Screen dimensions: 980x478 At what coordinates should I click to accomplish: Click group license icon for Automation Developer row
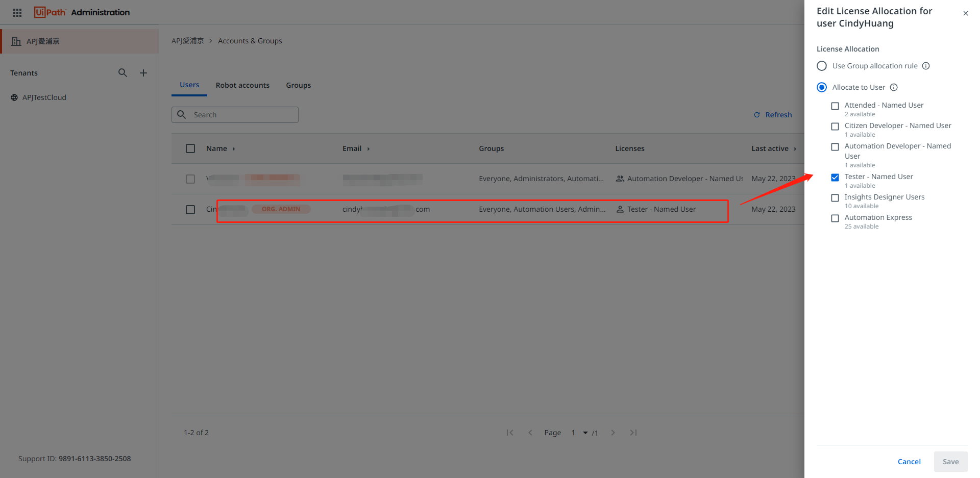(x=620, y=179)
